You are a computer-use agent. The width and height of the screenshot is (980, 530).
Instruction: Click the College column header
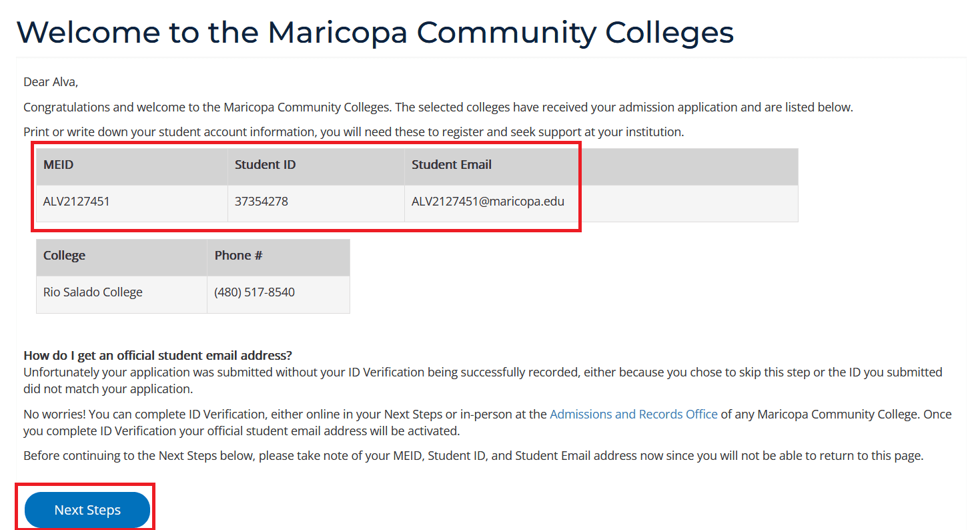(x=64, y=256)
